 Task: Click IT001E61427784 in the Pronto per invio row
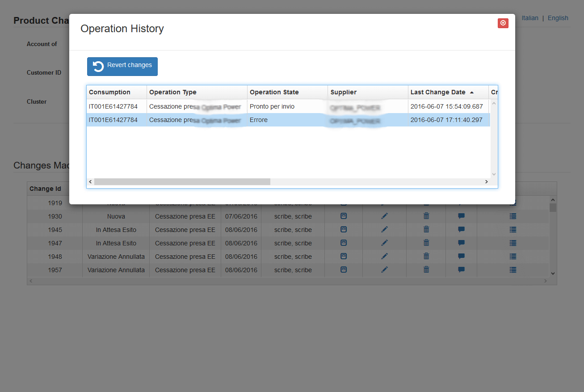pos(113,107)
